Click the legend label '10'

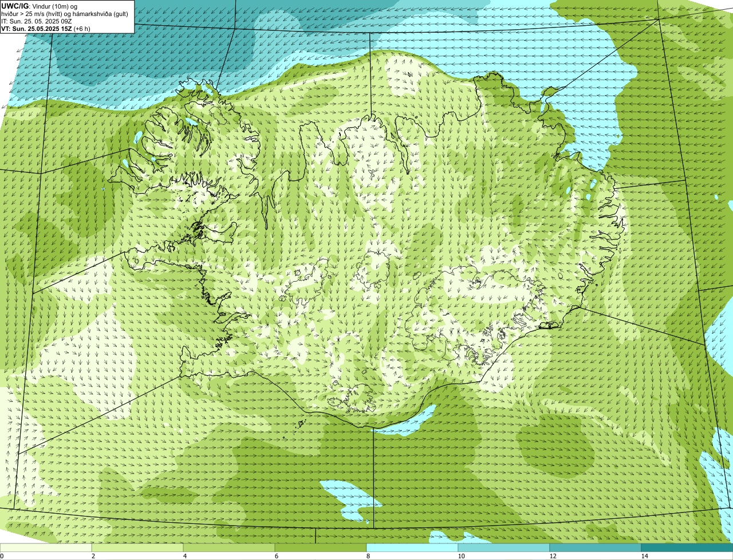pos(461,556)
